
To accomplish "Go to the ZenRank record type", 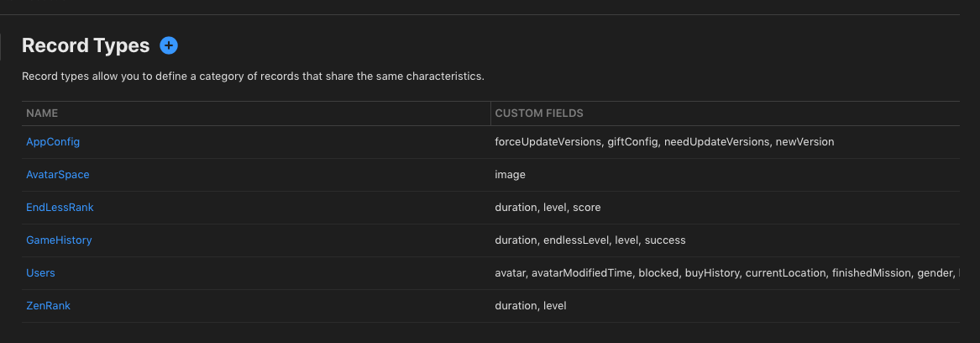I will 48,305.
